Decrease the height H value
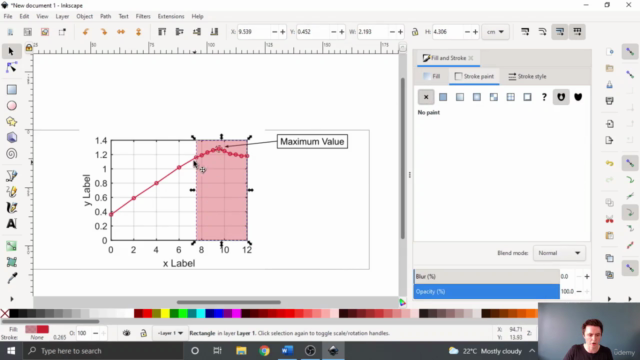 click(467, 32)
